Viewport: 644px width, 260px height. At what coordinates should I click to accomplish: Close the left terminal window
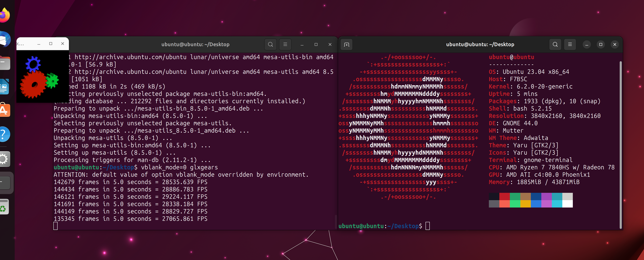click(330, 44)
